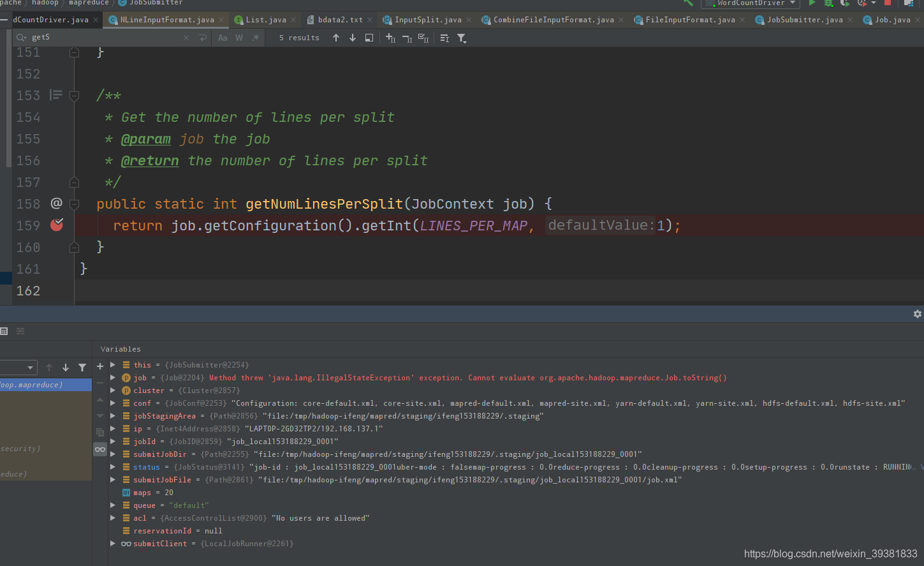Collapse the getNumLinesPerSplit method fold on line 158
Viewport: 924px width, 566px height.
click(x=74, y=204)
